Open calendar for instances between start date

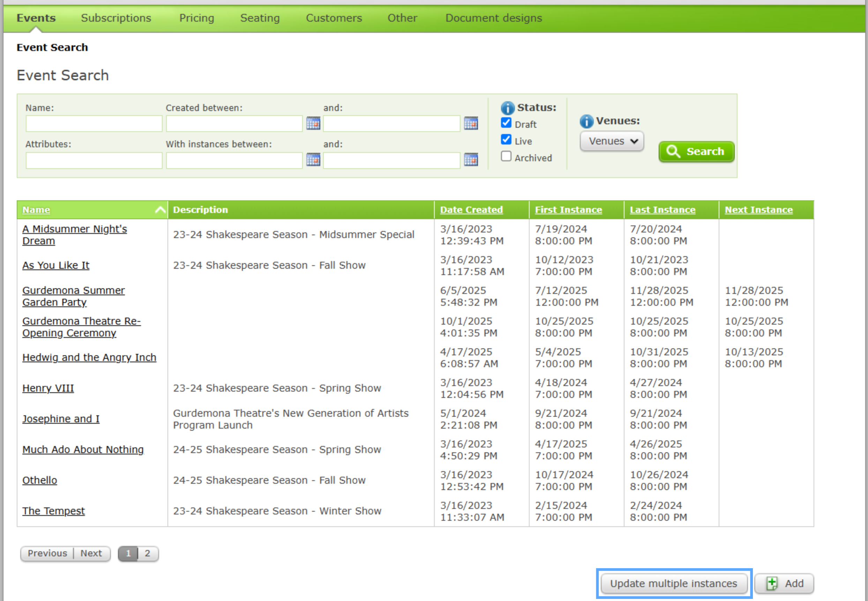(x=313, y=159)
